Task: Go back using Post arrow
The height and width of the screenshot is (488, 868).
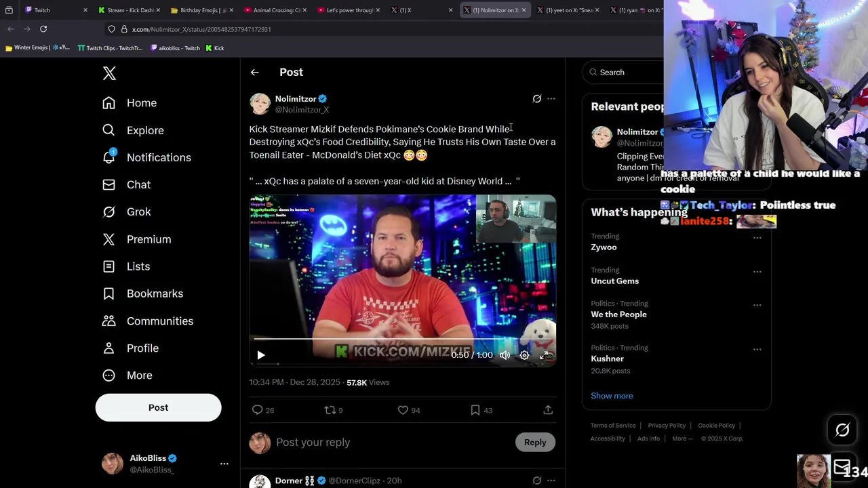Action: (254, 73)
